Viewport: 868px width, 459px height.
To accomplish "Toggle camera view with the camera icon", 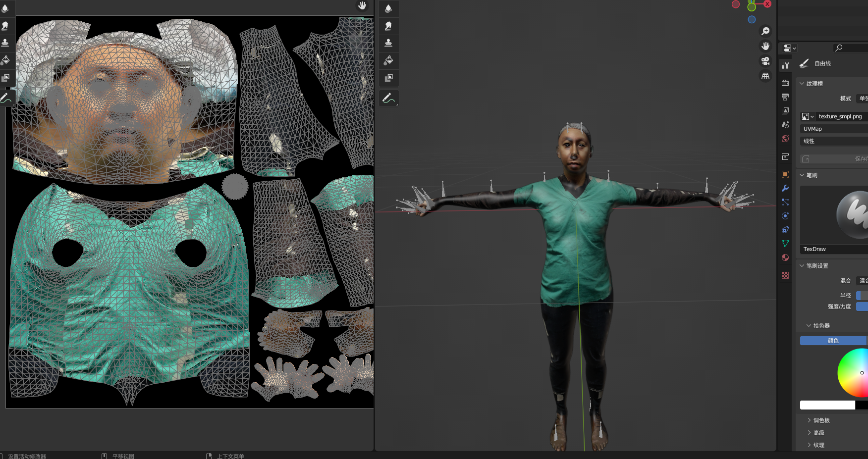I will coord(765,60).
